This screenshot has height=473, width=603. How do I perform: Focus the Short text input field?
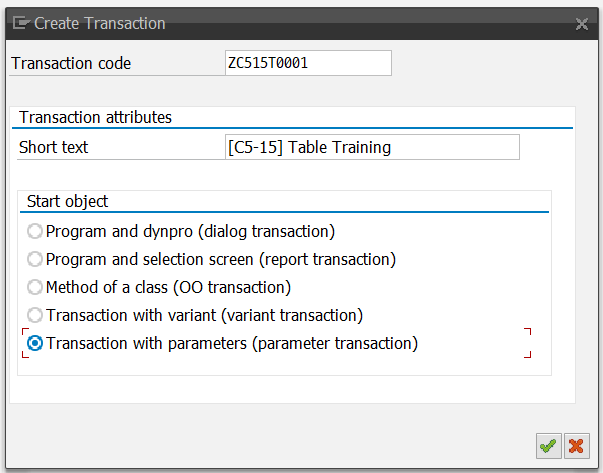pyautogui.click(x=372, y=147)
